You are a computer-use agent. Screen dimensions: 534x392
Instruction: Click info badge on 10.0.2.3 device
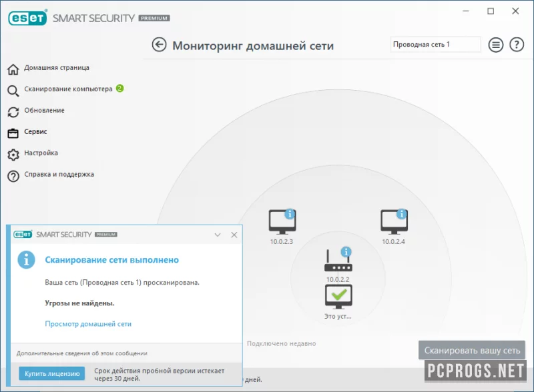(290, 214)
